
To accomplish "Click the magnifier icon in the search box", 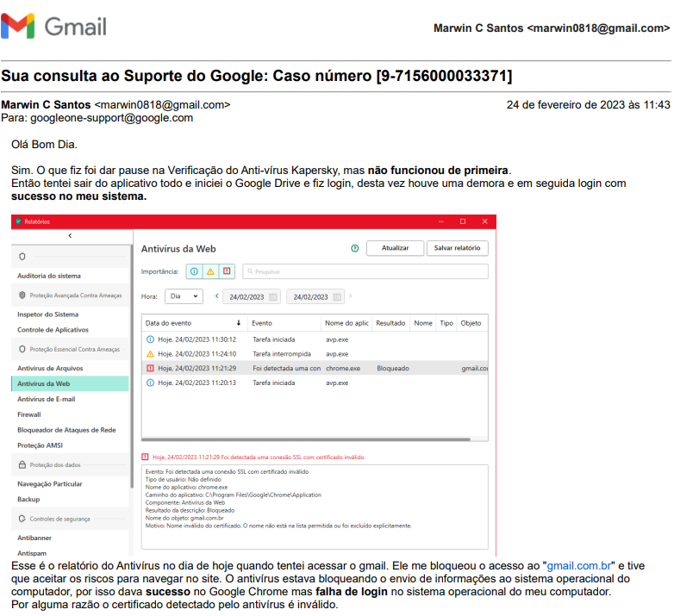I will tap(250, 271).
